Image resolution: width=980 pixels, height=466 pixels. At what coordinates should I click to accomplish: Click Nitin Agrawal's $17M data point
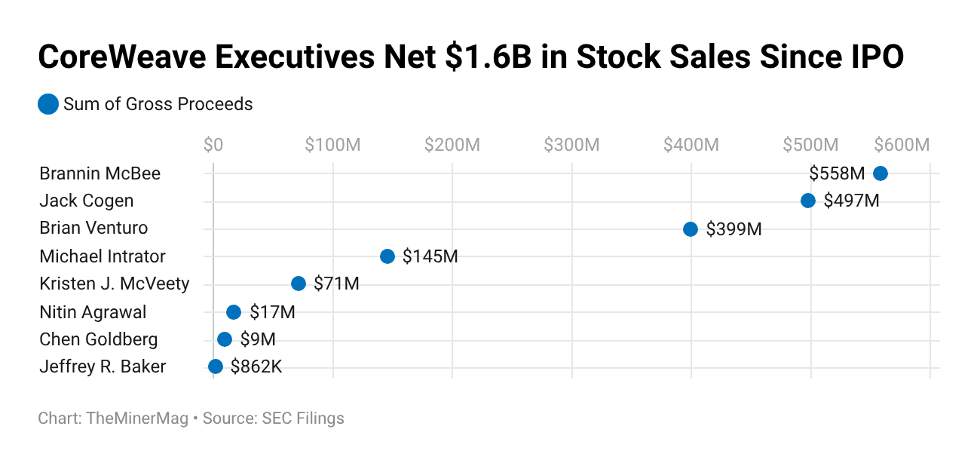(x=234, y=312)
